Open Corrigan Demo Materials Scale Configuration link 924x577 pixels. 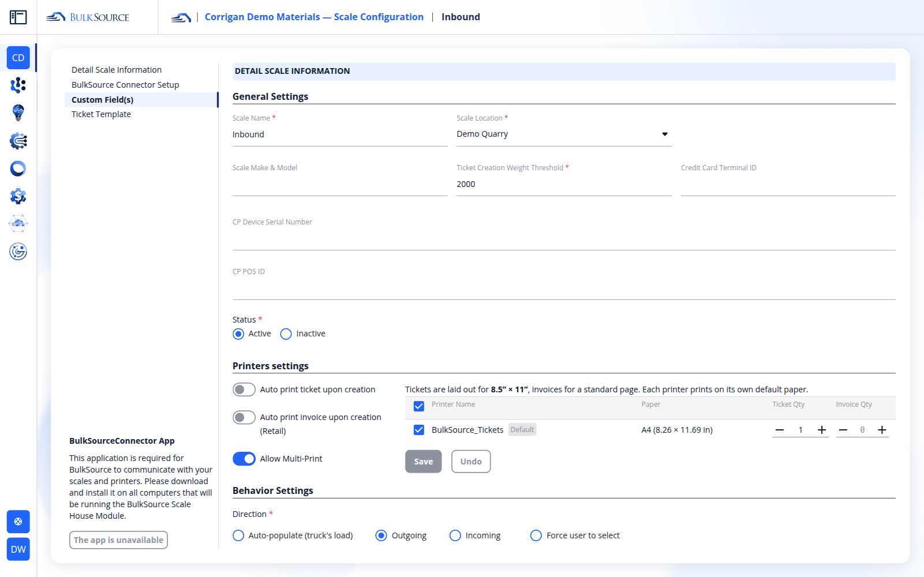coord(314,17)
